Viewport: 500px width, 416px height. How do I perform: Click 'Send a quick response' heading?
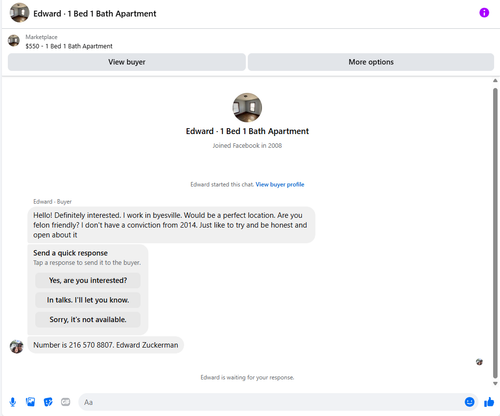(x=70, y=253)
